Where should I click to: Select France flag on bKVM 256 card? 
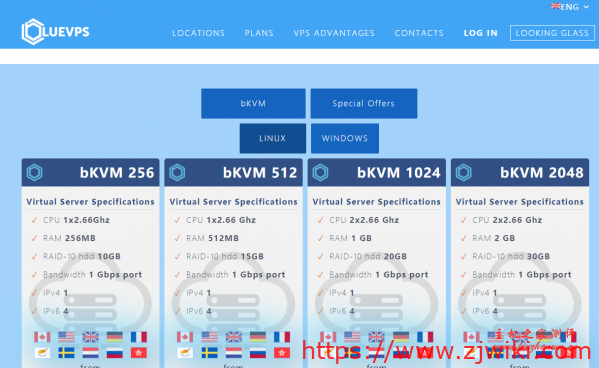pos(139,337)
